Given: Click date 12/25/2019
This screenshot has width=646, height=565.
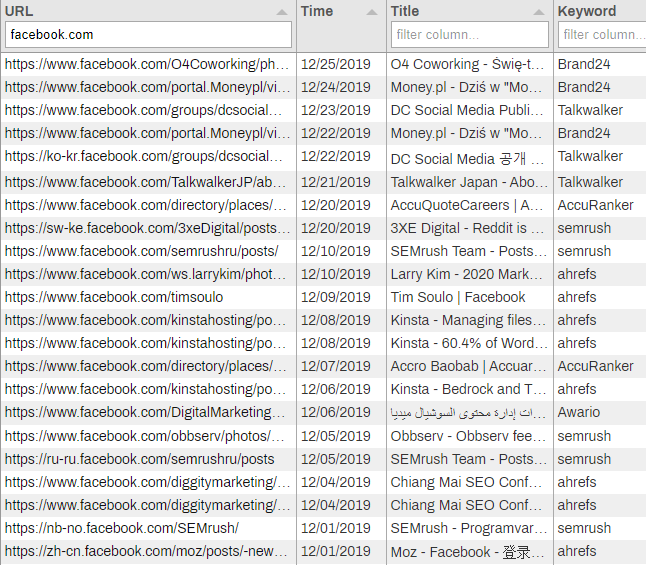Looking at the screenshot, I should [x=336, y=64].
